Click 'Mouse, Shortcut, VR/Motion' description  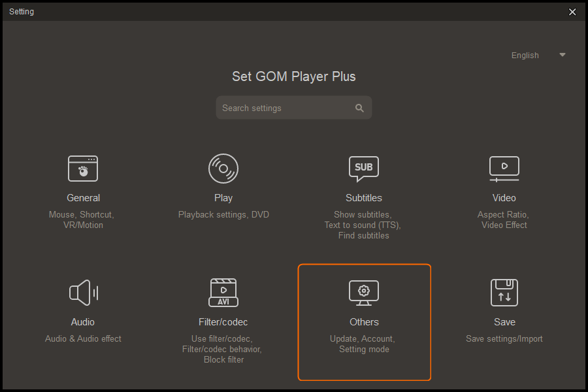pyautogui.click(x=82, y=220)
